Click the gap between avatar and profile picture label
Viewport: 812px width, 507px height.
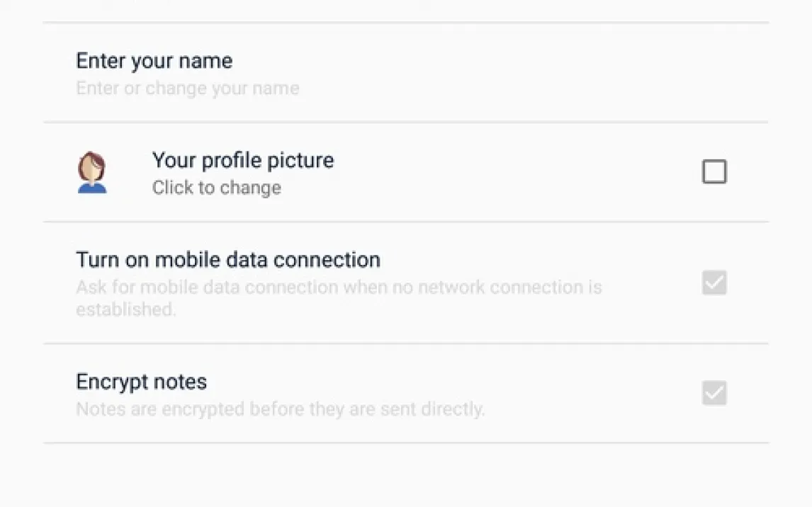[130, 173]
